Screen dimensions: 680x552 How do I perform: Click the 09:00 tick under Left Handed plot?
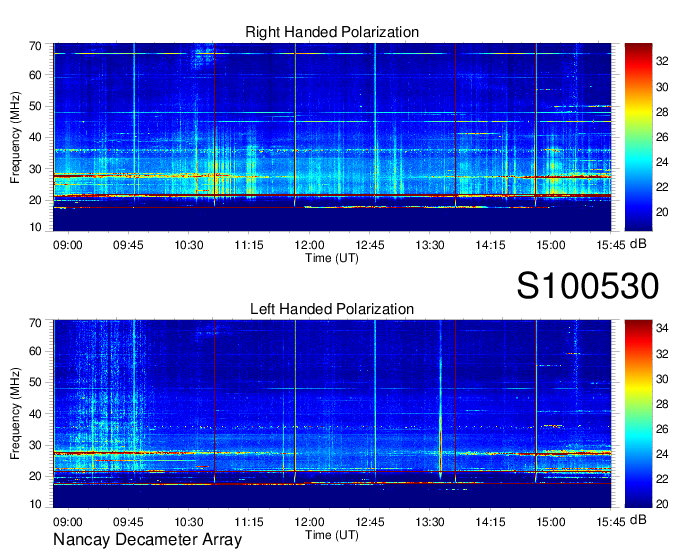pyautogui.click(x=68, y=522)
